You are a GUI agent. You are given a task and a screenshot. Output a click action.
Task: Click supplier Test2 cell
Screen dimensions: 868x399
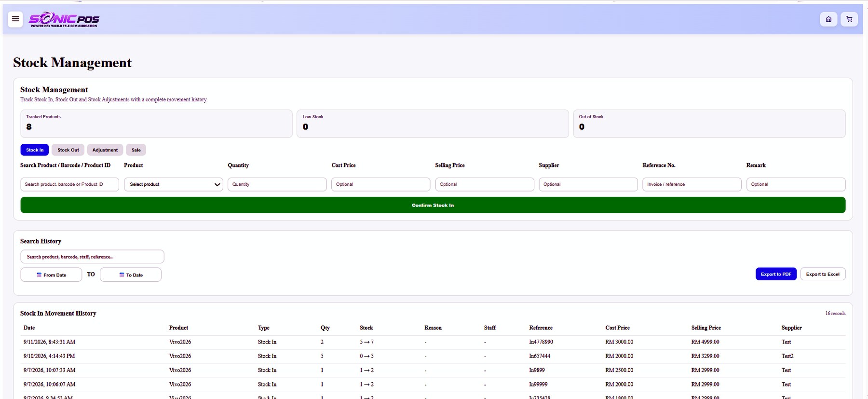coord(787,356)
